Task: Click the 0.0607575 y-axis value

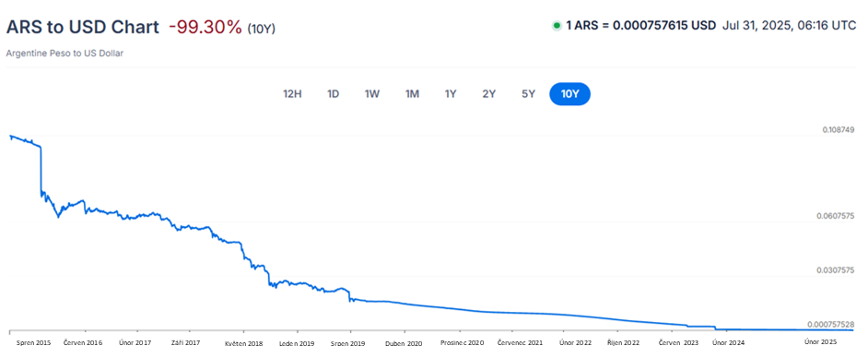Action: (837, 216)
